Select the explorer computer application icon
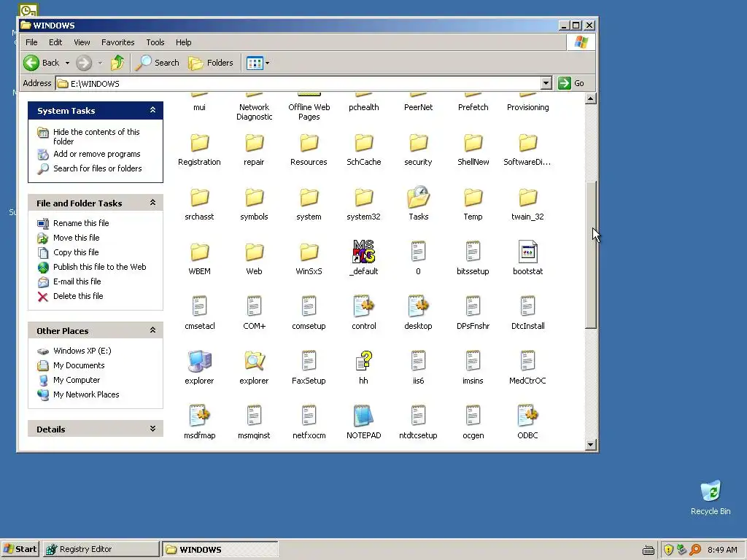Screen dimensions: 747x560 coord(200,361)
